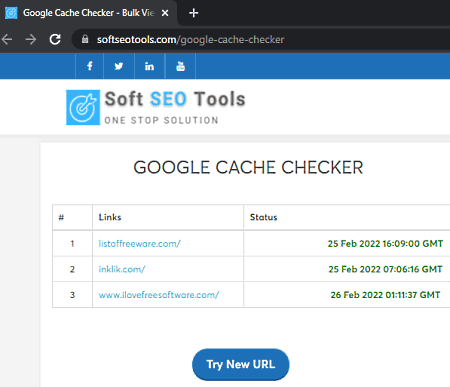
Task: Click the Soft SEO Tools title text
Action: click(x=175, y=99)
